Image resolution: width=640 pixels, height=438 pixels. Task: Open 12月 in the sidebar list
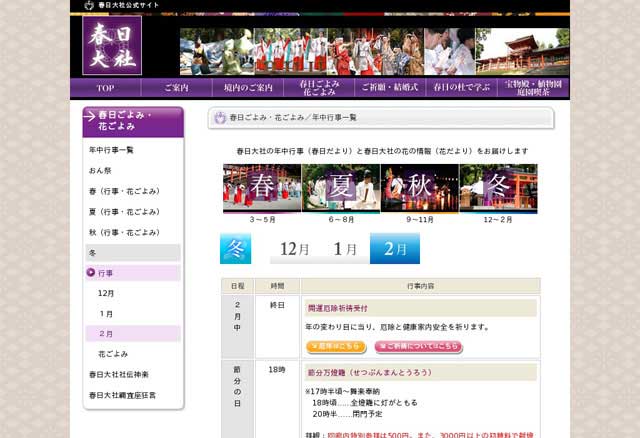[x=106, y=293]
